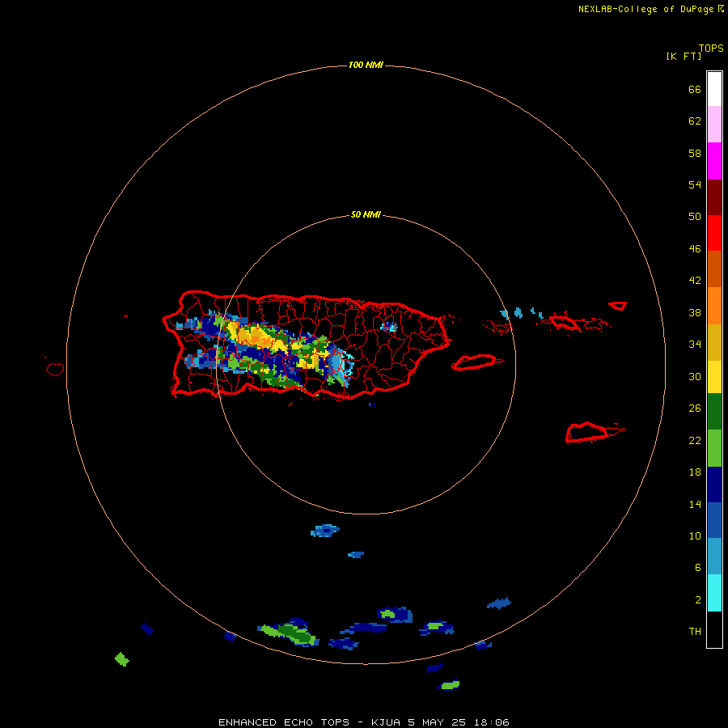Image resolution: width=728 pixels, height=728 pixels.
Task: Pick the light green swatch on the color scale
Action: (x=714, y=448)
